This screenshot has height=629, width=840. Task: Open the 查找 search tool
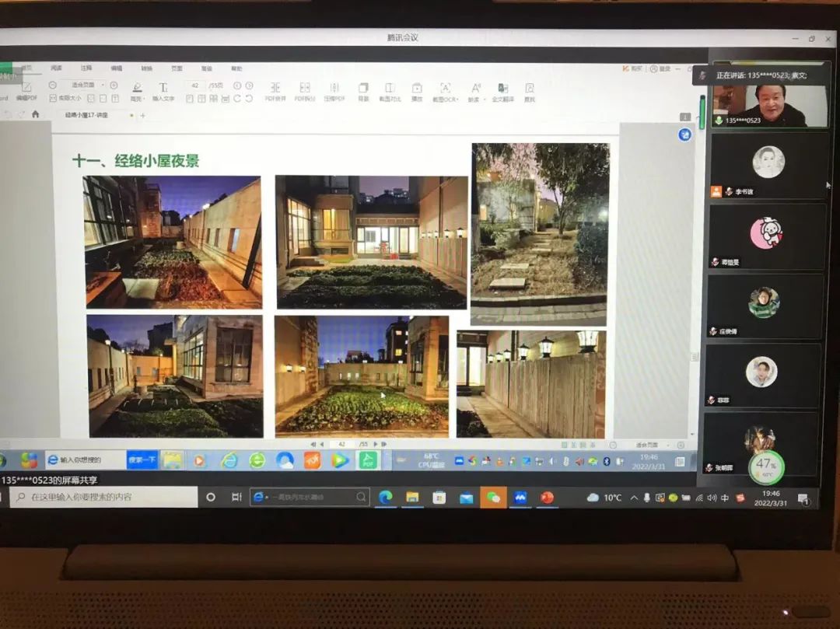[x=530, y=92]
